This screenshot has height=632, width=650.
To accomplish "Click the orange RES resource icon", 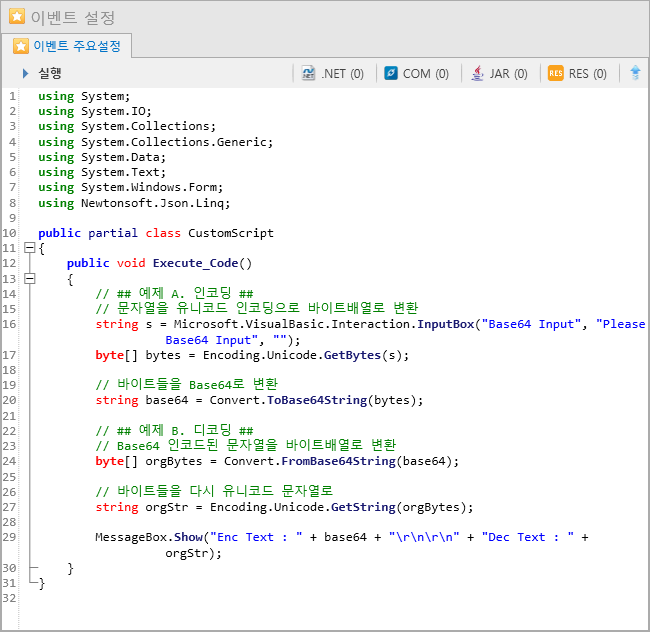I will click(x=555, y=73).
